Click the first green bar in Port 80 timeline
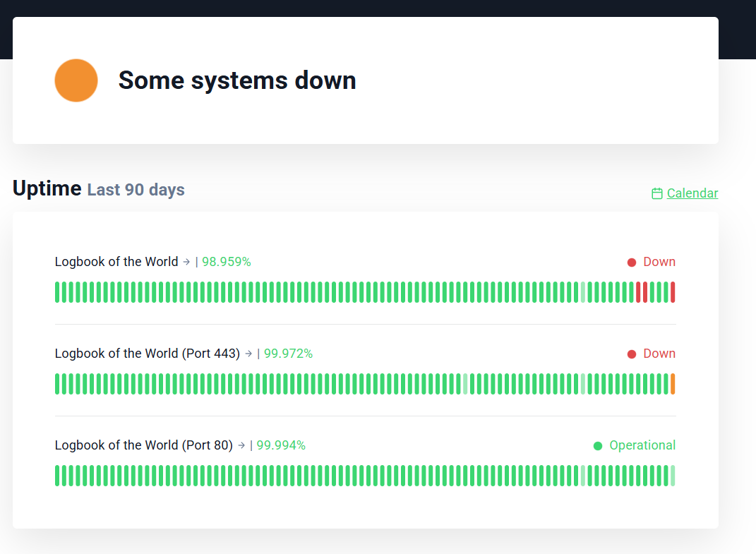Image resolution: width=756 pixels, height=554 pixels. (57, 476)
